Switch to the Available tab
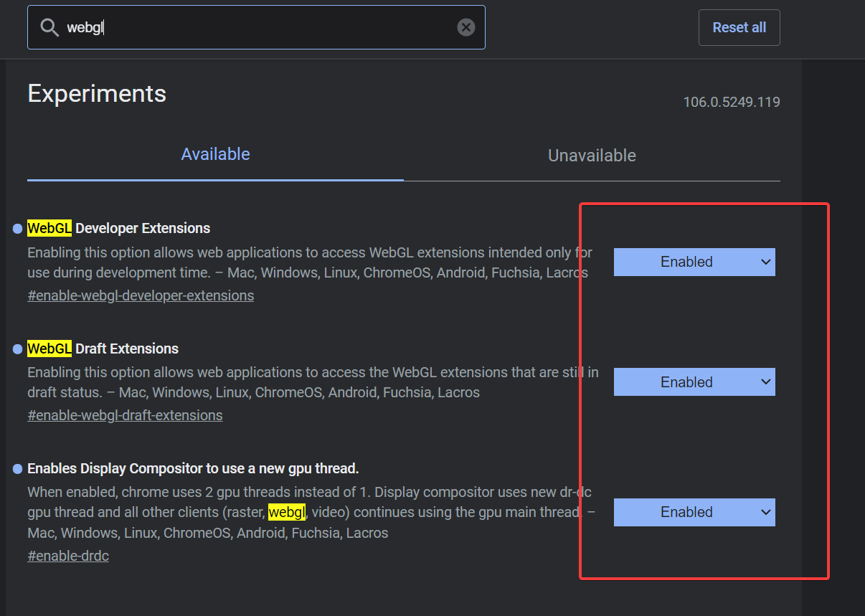This screenshot has height=616, width=865. (x=215, y=155)
